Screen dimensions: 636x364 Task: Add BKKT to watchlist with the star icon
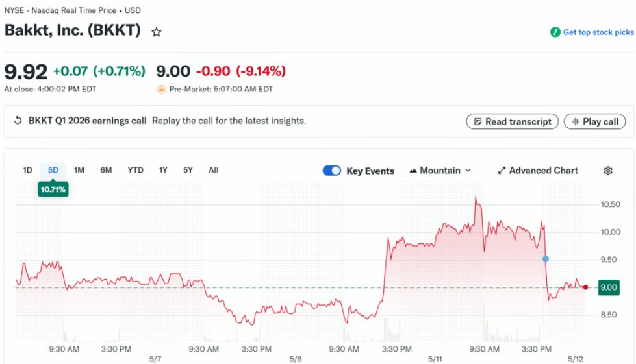tap(157, 32)
